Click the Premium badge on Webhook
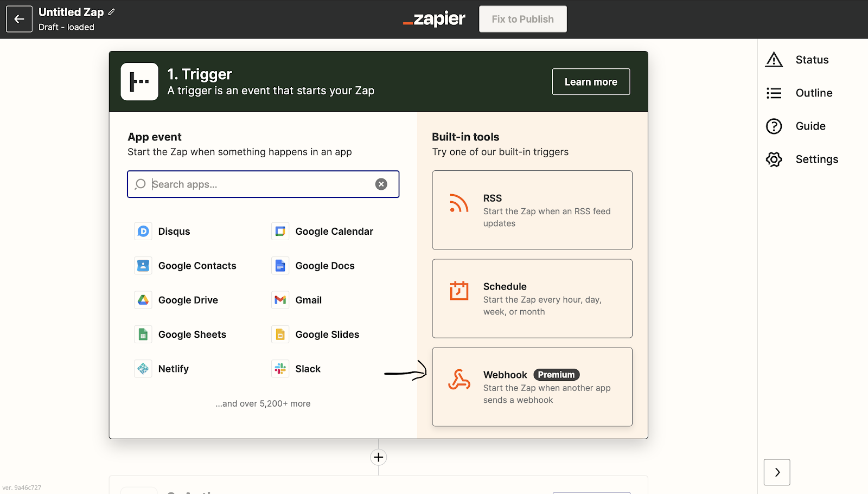868x494 pixels. click(x=557, y=375)
